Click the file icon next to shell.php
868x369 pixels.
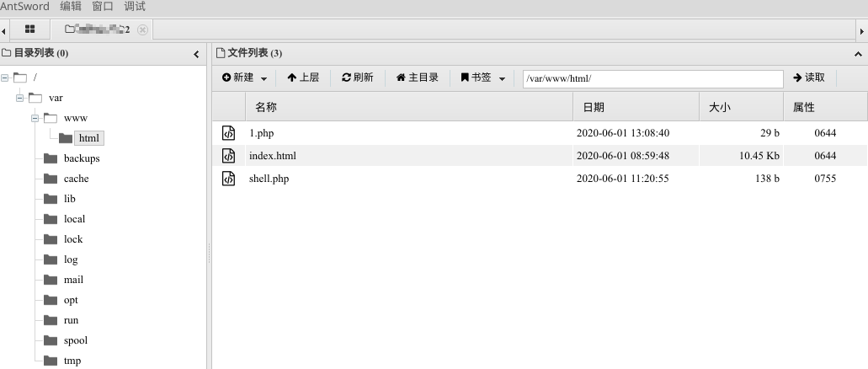pos(228,179)
